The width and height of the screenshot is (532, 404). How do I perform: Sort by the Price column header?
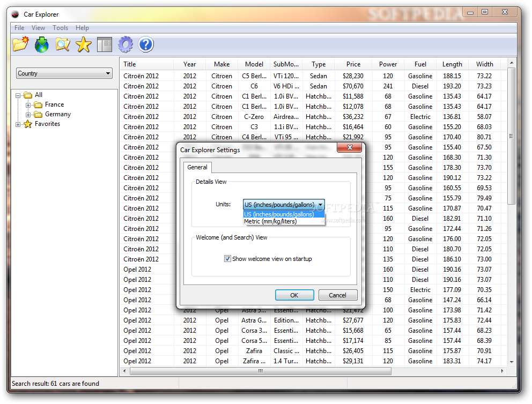click(x=353, y=64)
